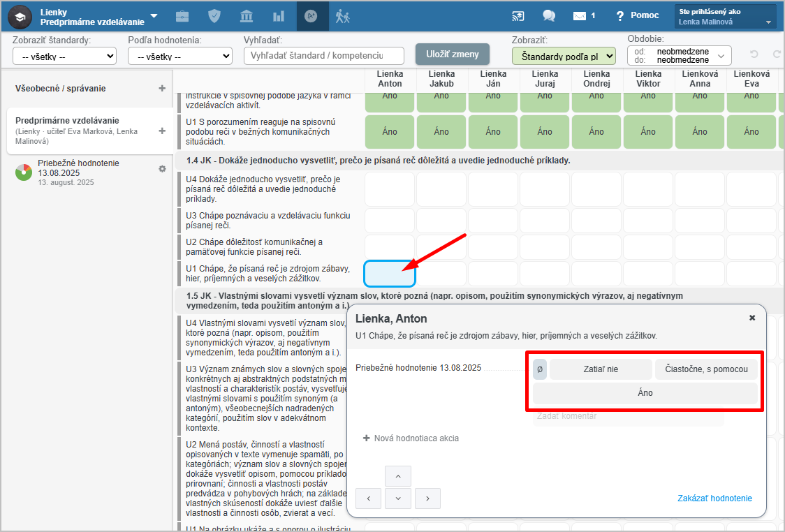Screen dimensions: 785x532
Task: Open the bar chart statistics icon
Action: click(279, 16)
